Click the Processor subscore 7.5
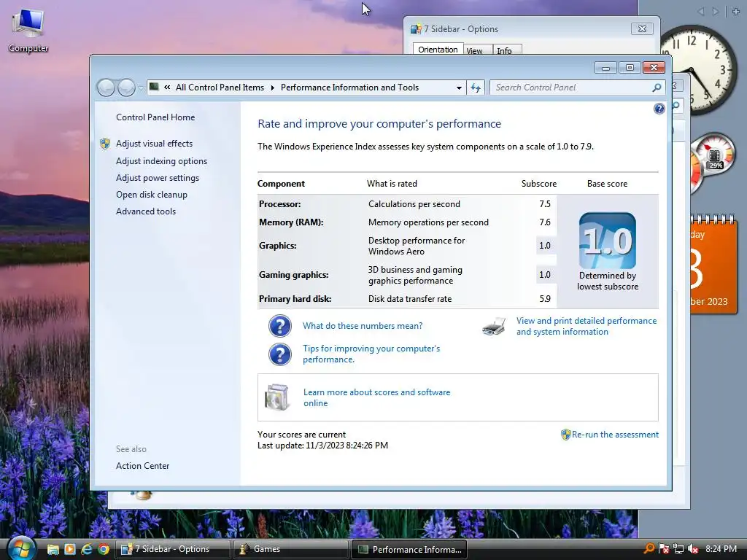 pos(545,204)
